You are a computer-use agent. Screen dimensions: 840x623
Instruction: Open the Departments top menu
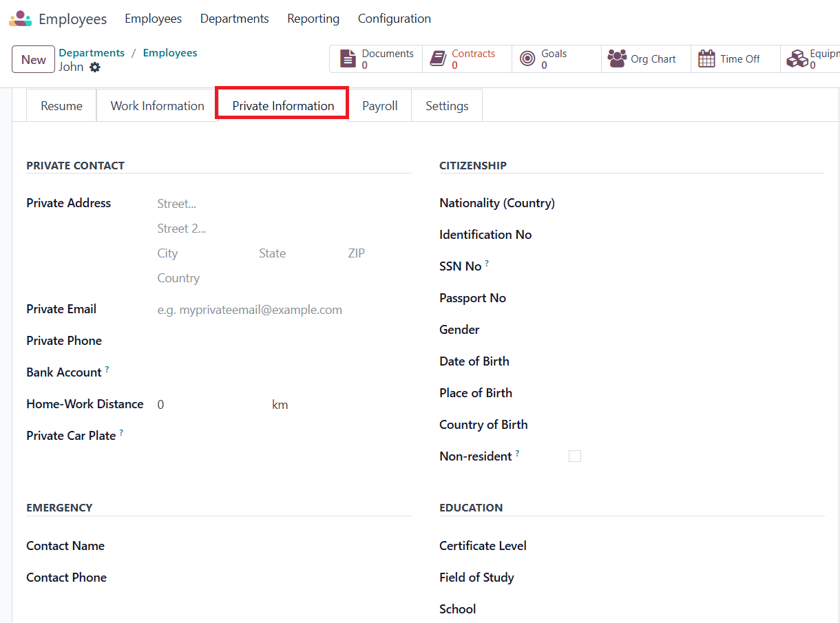pos(234,19)
